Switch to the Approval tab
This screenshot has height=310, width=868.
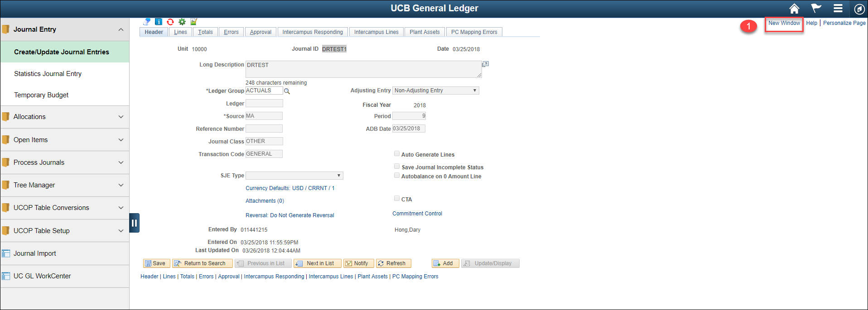[260, 32]
